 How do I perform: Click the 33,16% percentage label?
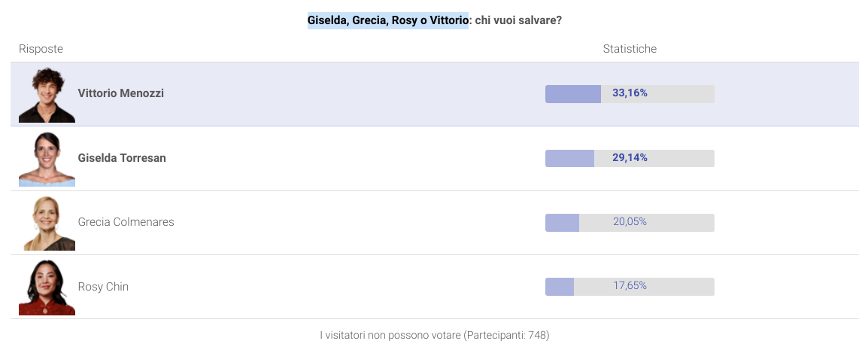630,93
